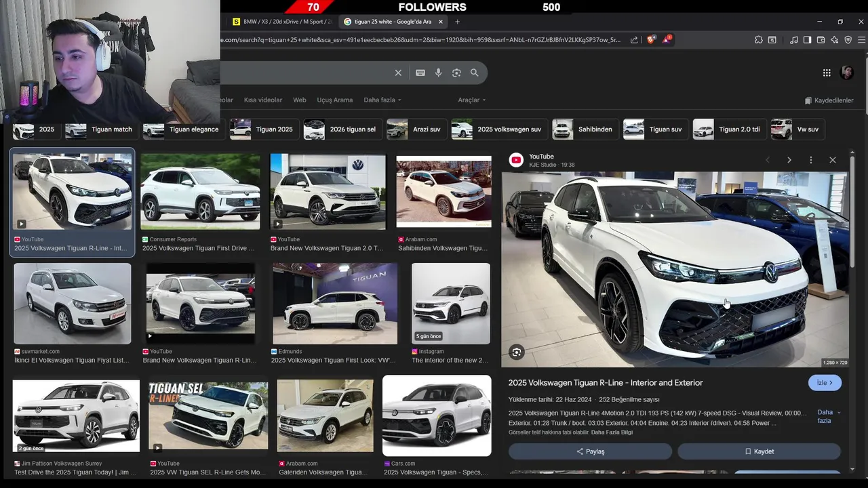Screen dimensions: 868x488
Task: Open the Kaydedilenler saved items
Action: tap(829, 100)
